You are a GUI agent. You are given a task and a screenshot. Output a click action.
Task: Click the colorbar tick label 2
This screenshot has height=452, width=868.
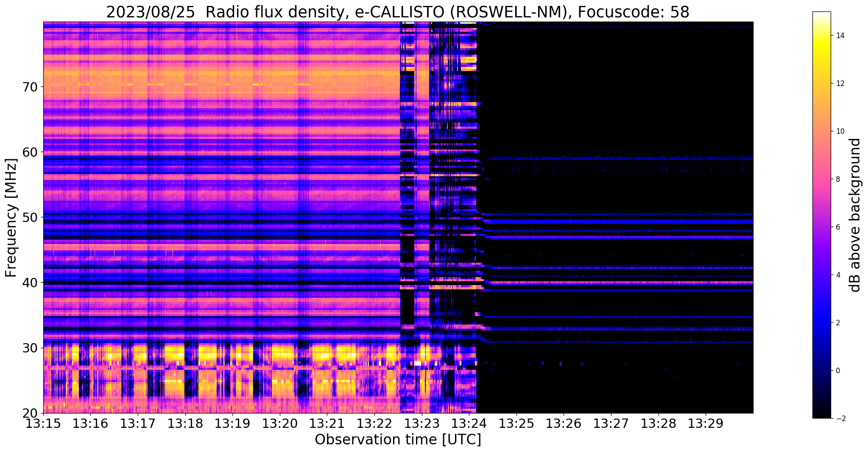[x=837, y=323]
